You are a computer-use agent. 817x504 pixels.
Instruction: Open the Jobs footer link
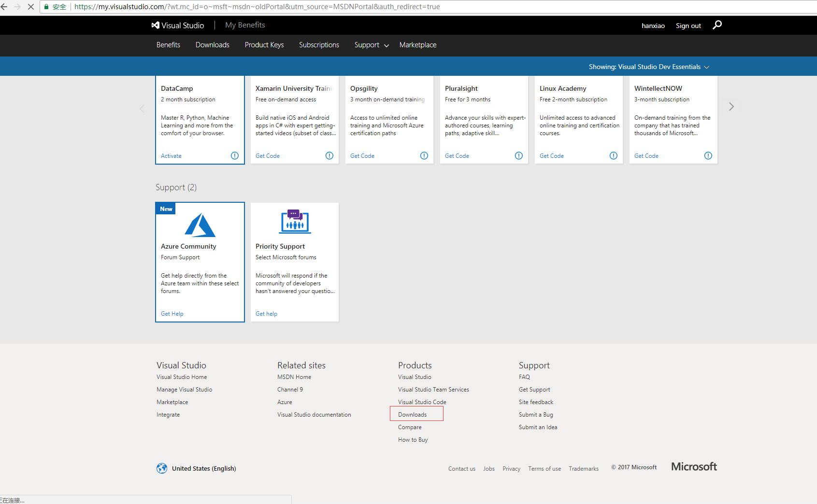(x=489, y=469)
